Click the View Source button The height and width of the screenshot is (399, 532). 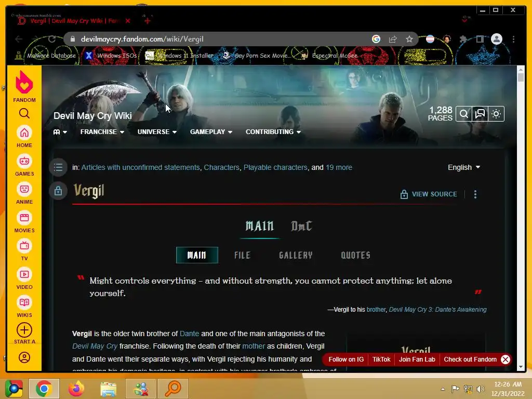click(429, 194)
